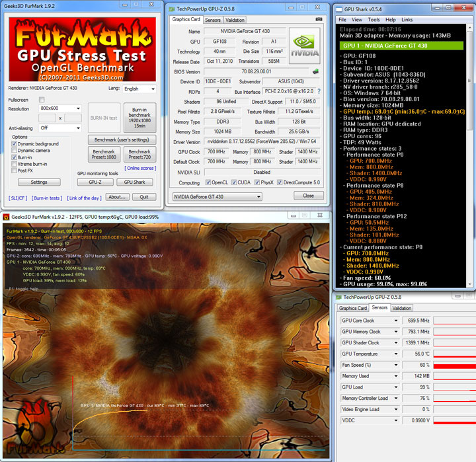Click the custom resolution height field
This screenshot has height=462, width=476.
coord(73,118)
